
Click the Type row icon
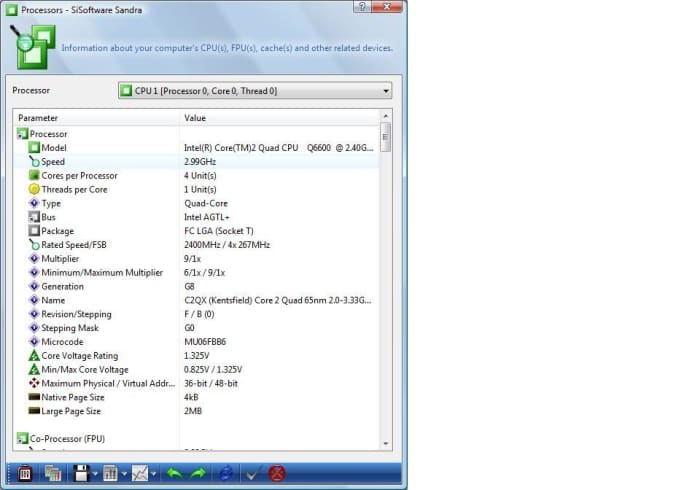[34, 203]
